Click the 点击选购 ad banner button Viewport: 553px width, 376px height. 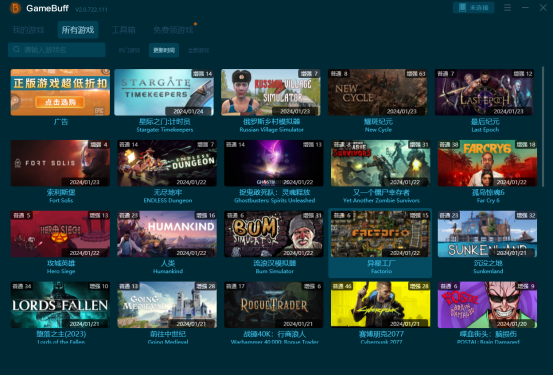point(60,102)
